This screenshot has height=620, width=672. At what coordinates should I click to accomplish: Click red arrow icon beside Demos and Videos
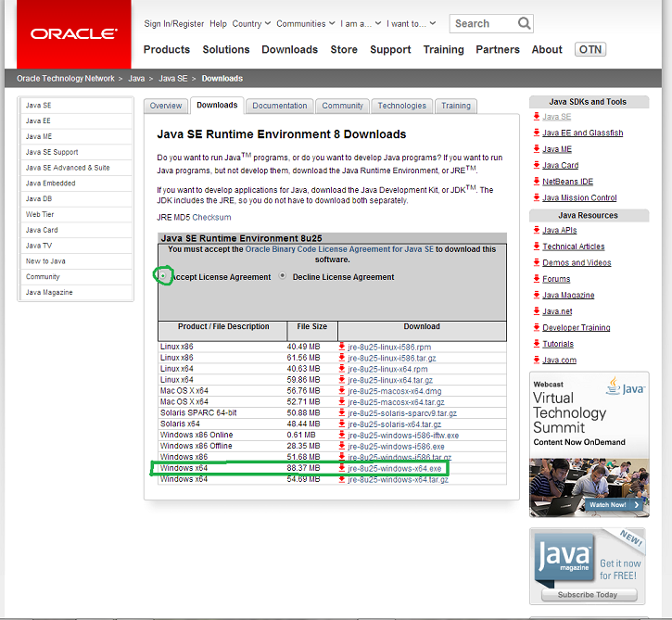pos(536,262)
